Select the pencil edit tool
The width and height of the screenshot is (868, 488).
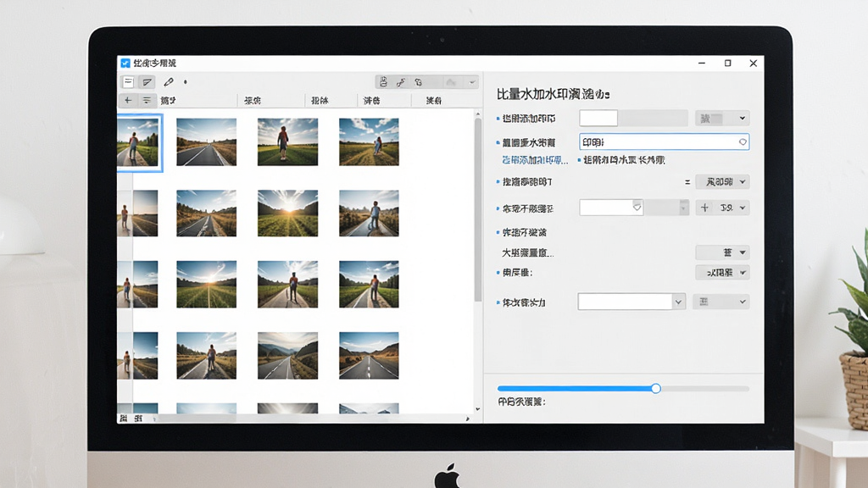point(169,82)
